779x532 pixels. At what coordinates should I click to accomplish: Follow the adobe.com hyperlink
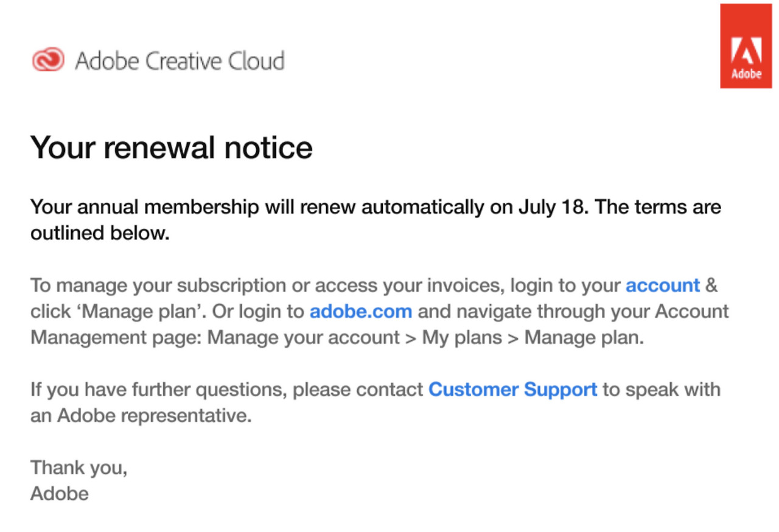361,312
